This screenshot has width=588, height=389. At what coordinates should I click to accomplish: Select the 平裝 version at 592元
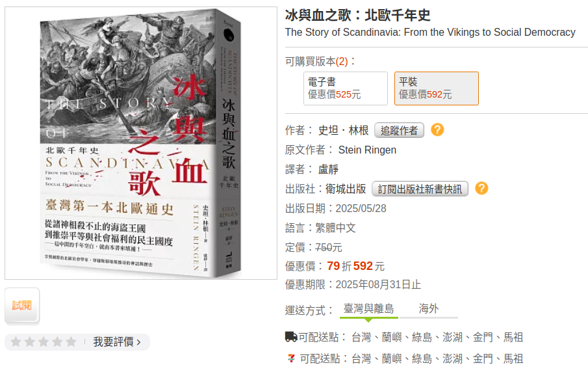tap(437, 88)
